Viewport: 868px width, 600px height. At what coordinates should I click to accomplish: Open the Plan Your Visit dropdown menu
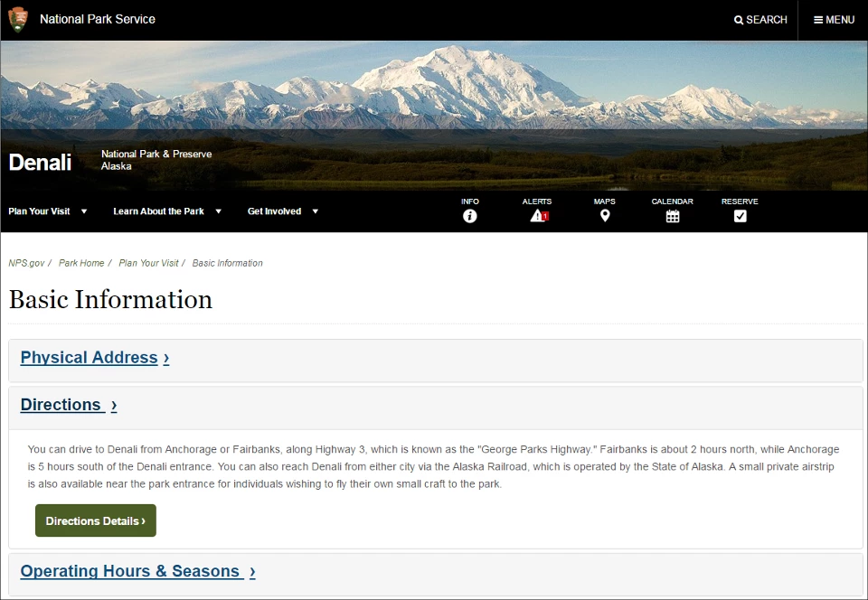(40, 211)
